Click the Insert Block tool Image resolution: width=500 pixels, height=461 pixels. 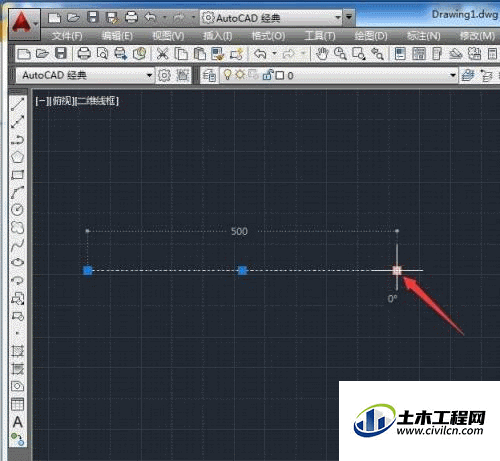(17, 298)
